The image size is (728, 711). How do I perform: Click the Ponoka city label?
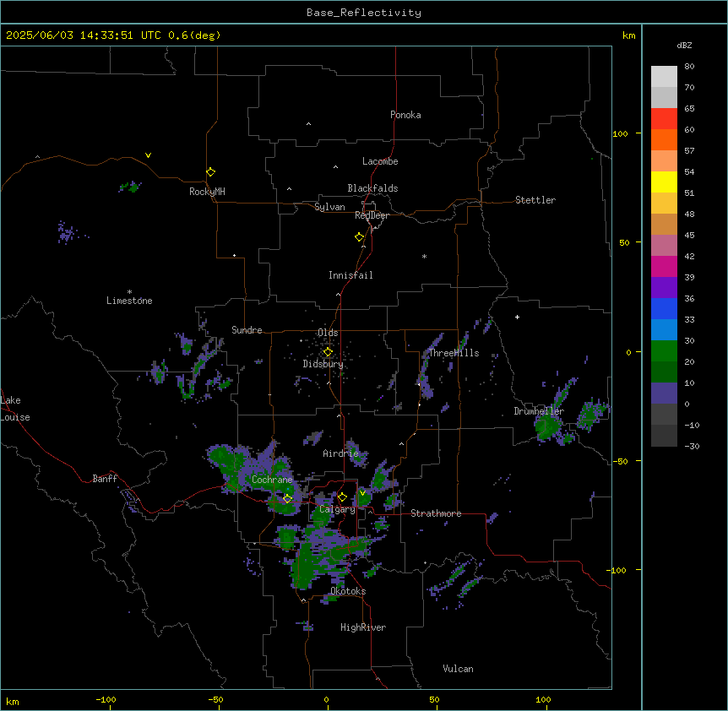point(405,115)
